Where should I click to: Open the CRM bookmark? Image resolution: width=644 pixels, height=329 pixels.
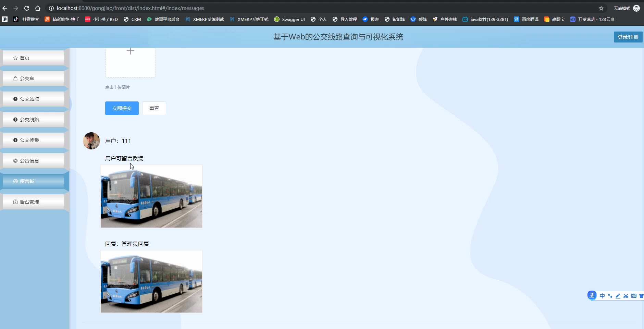tap(132, 19)
